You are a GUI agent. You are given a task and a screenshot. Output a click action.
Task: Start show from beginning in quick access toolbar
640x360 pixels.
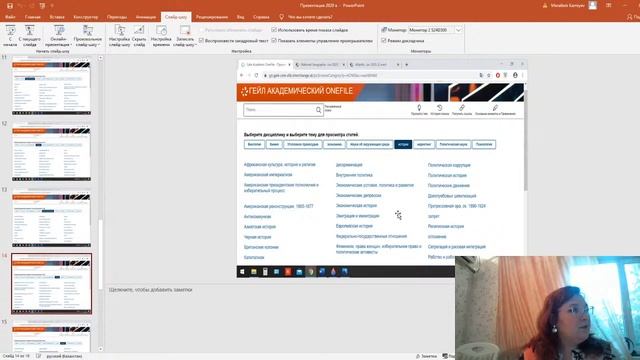pos(42,6)
